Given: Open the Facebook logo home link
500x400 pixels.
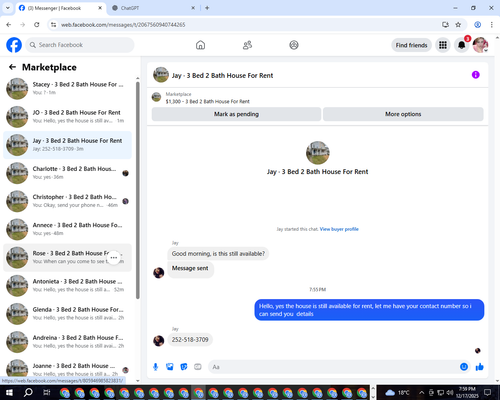Looking at the screenshot, I should 14,45.
